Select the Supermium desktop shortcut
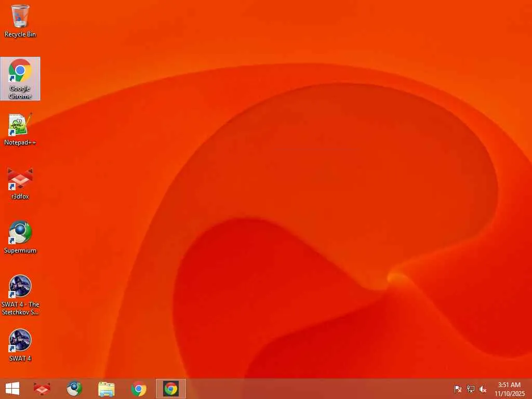The width and height of the screenshot is (532, 399). (20, 237)
